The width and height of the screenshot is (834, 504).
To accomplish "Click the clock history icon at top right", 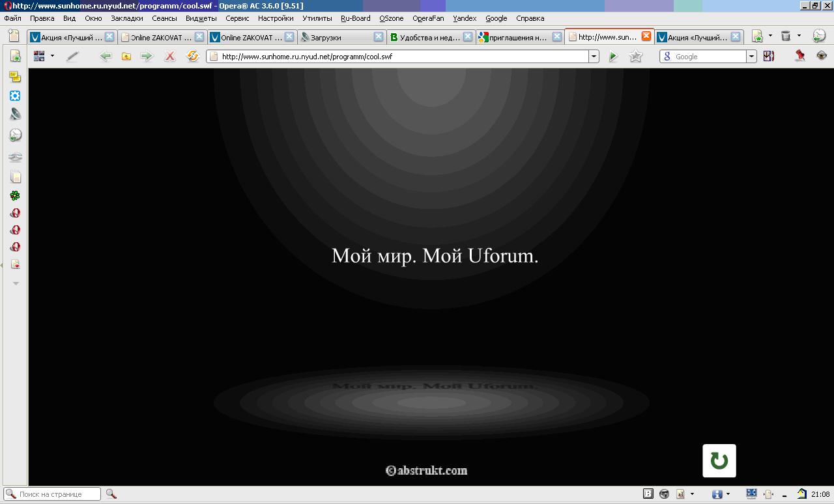I will click(818, 36).
